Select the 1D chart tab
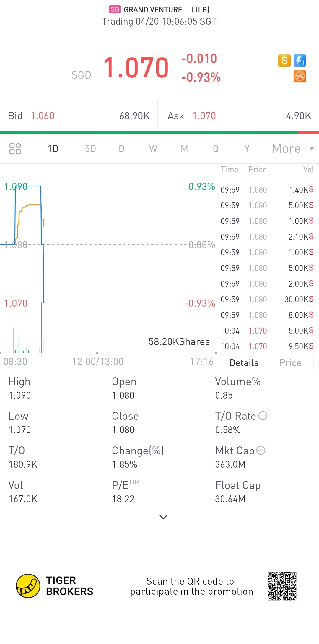Viewport: 319px width, 644px height. pos(53,149)
